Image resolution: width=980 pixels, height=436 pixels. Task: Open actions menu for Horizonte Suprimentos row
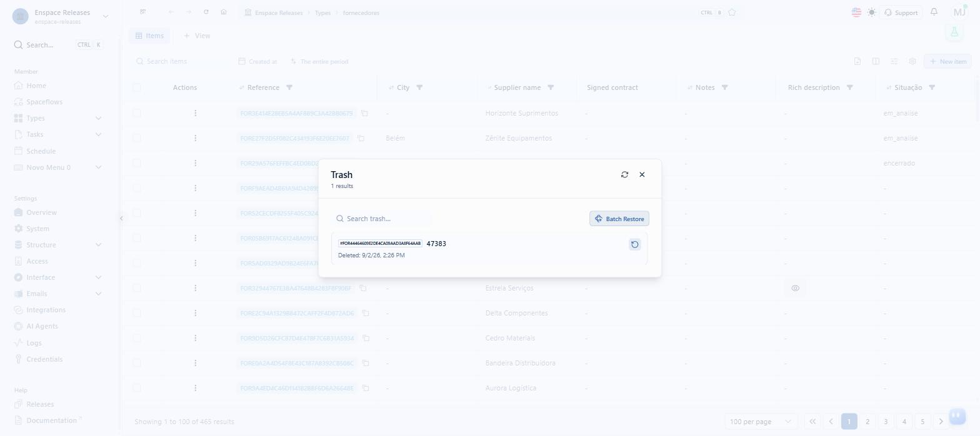[x=196, y=113]
